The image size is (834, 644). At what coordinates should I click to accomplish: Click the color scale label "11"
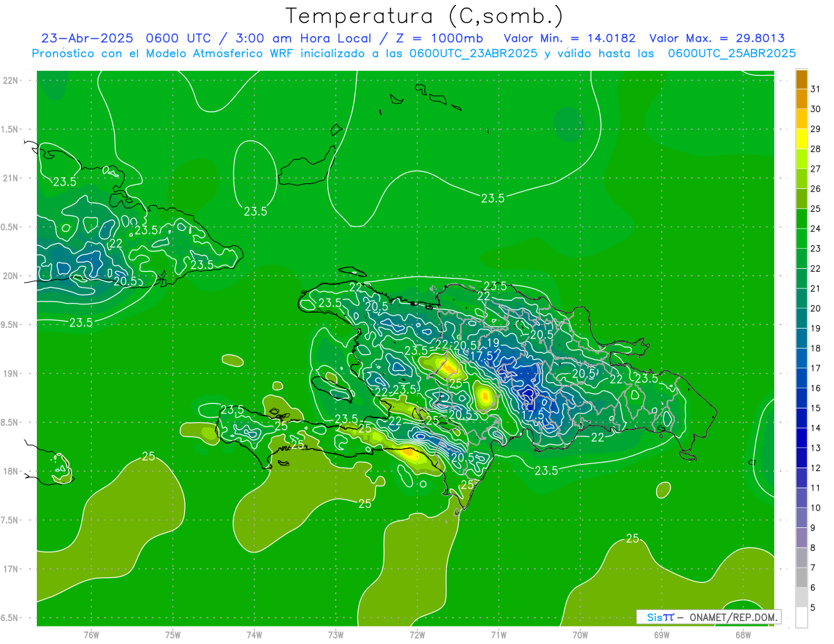[x=816, y=488]
